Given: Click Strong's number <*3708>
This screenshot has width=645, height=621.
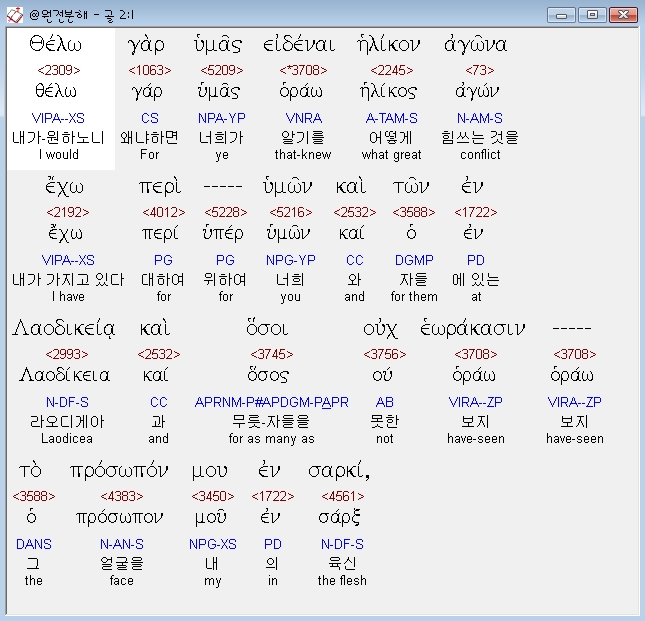Looking at the screenshot, I should [303, 70].
